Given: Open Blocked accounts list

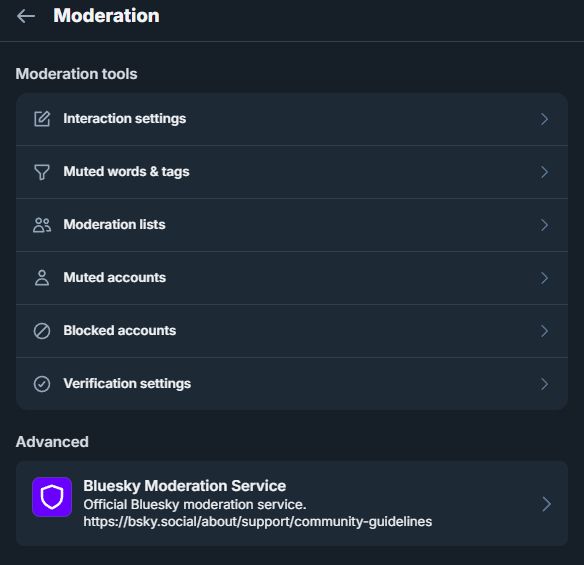Looking at the screenshot, I should point(292,331).
